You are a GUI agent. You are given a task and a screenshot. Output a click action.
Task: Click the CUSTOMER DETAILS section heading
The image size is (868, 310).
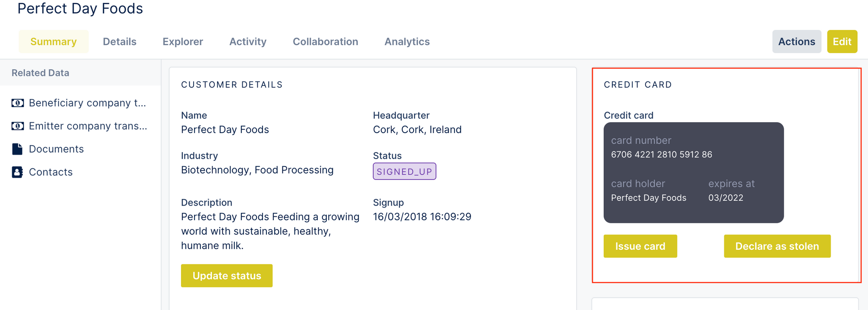(x=232, y=85)
